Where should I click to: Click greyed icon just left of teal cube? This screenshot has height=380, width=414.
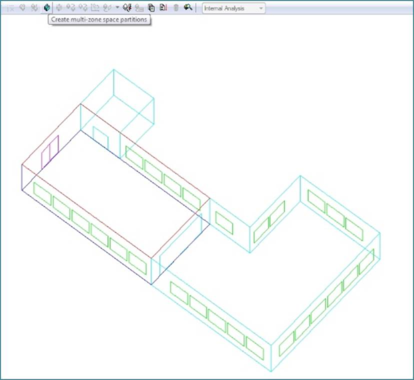coord(34,7)
